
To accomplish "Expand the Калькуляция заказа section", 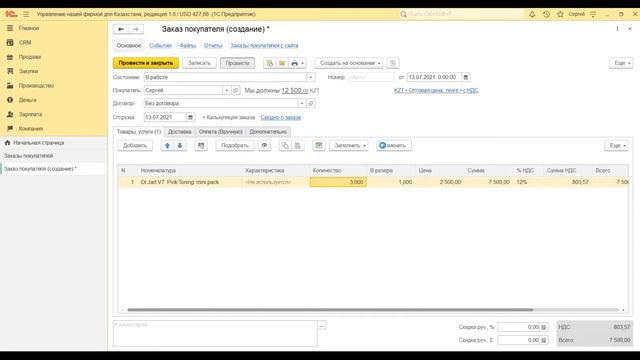I will (x=229, y=118).
